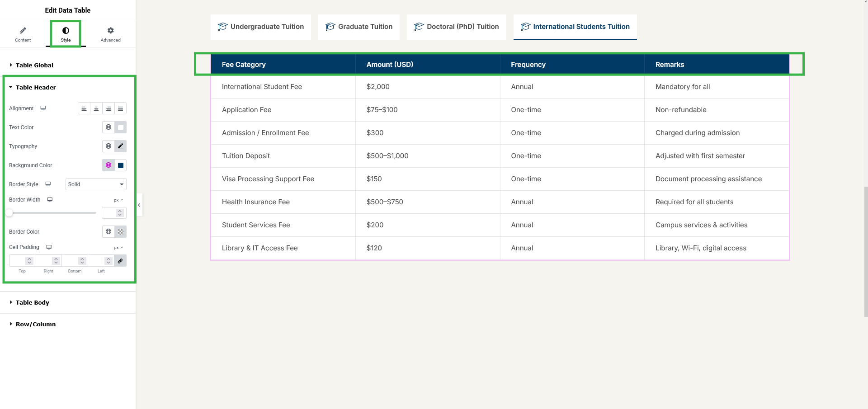This screenshot has width=868, height=409.
Task: Expand the Row/Column section
Action: (35, 324)
